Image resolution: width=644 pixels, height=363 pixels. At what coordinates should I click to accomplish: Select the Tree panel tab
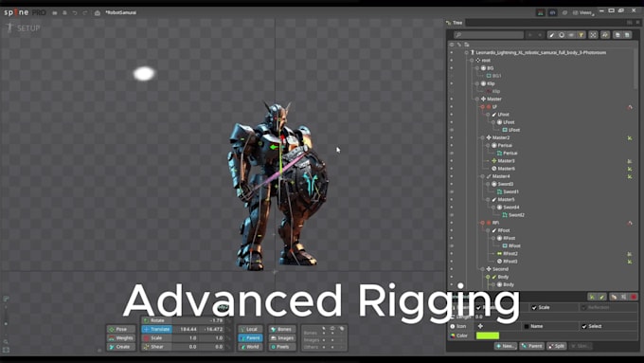click(x=455, y=23)
